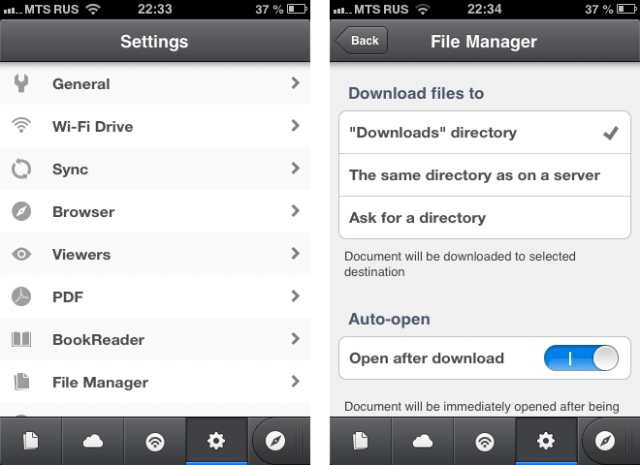Tap the wrench icon beside General

tap(21, 83)
